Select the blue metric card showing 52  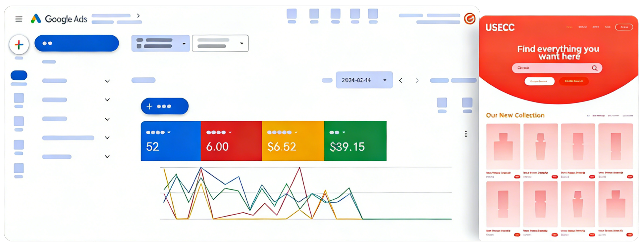click(x=171, y=141)
